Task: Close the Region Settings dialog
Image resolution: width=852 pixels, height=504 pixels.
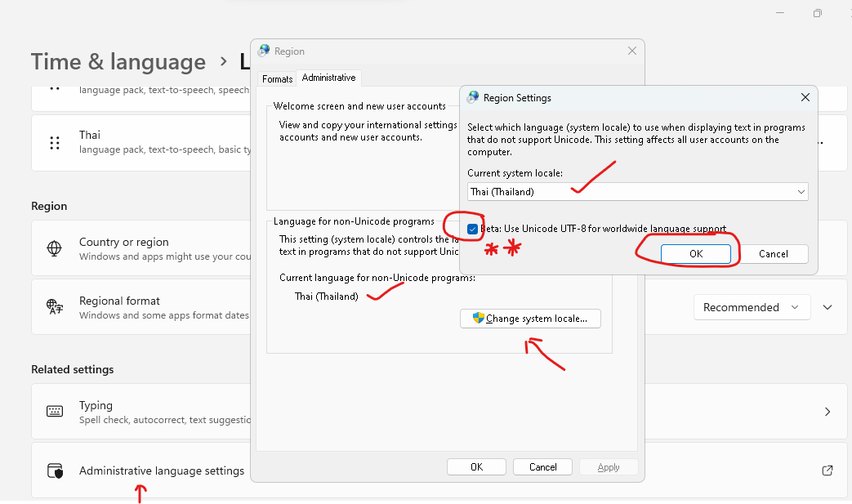Action: click(x=805, y=97)
